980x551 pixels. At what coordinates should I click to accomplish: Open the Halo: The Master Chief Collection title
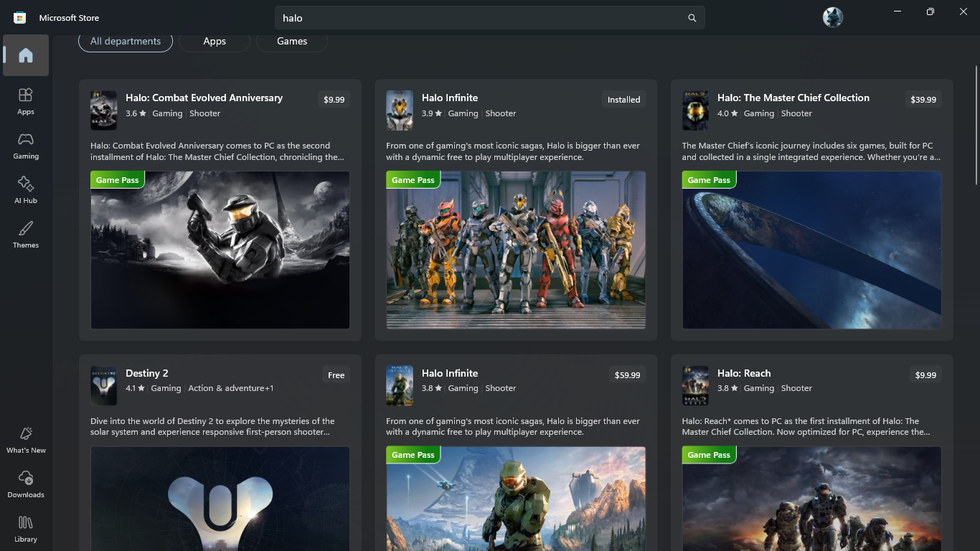[x=793, y=98]
